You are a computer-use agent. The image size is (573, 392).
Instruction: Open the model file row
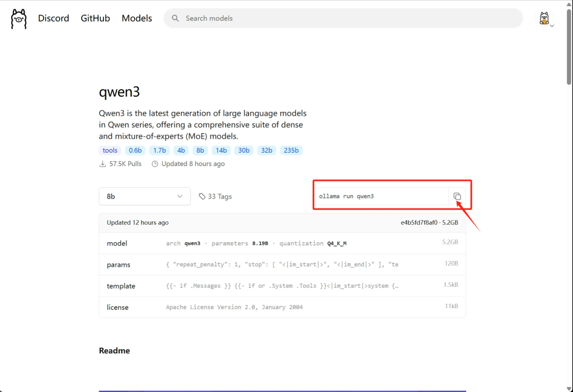point(282,243)
